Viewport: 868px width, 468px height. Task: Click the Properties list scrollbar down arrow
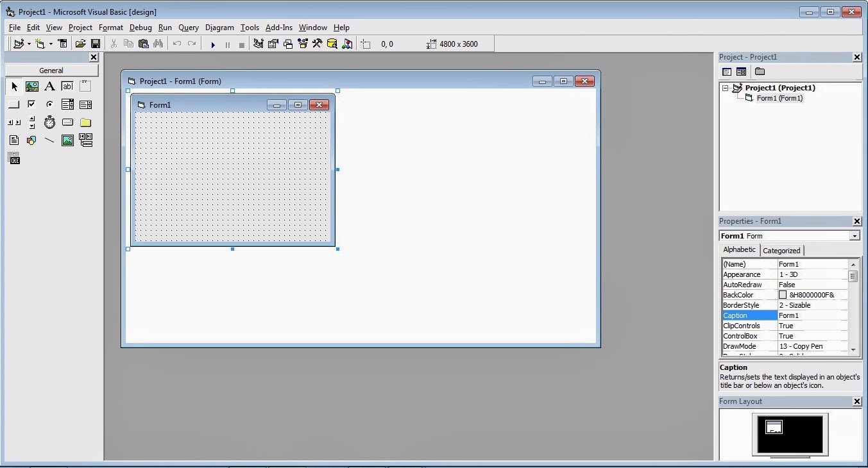(x=853, y=350)
